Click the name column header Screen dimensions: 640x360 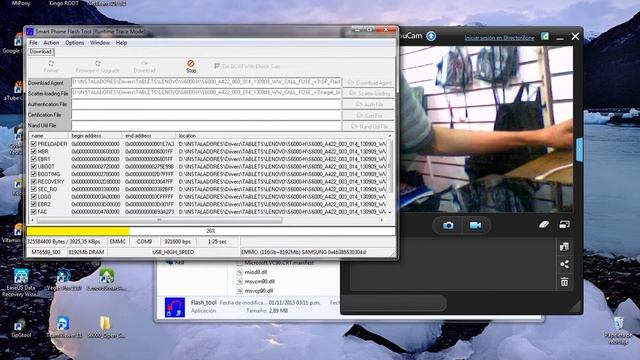tap(48, 136)
